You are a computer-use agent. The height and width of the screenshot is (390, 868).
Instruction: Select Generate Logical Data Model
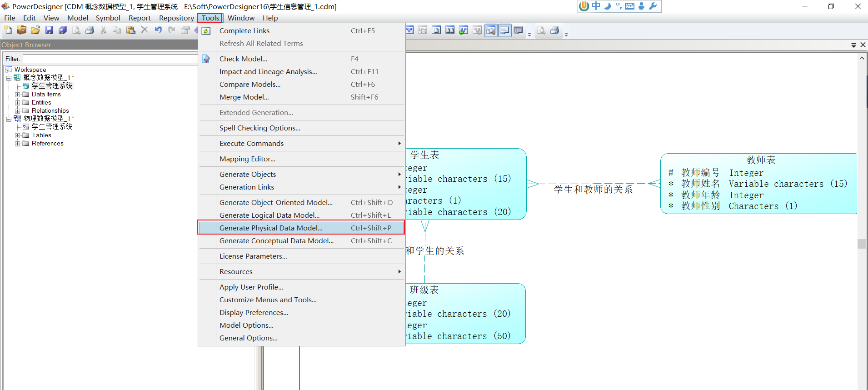click(x=301, y=215)
